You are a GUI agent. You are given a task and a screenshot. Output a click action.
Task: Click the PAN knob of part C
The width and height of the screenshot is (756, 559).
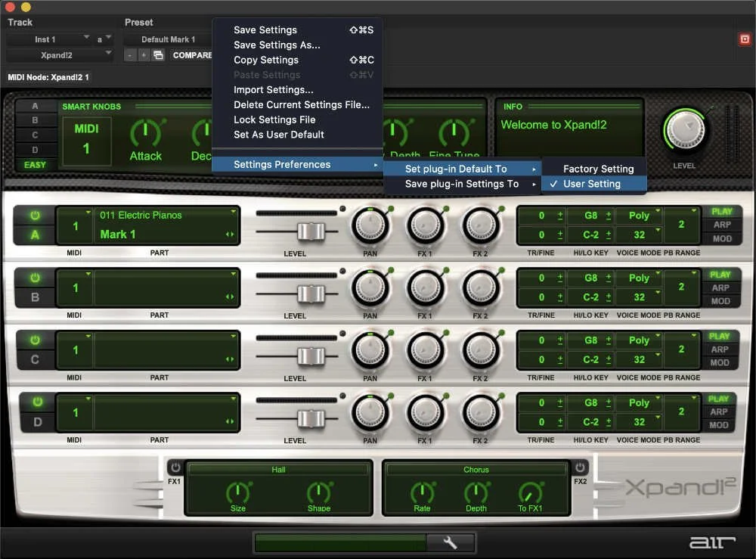[x=370, y=349]
